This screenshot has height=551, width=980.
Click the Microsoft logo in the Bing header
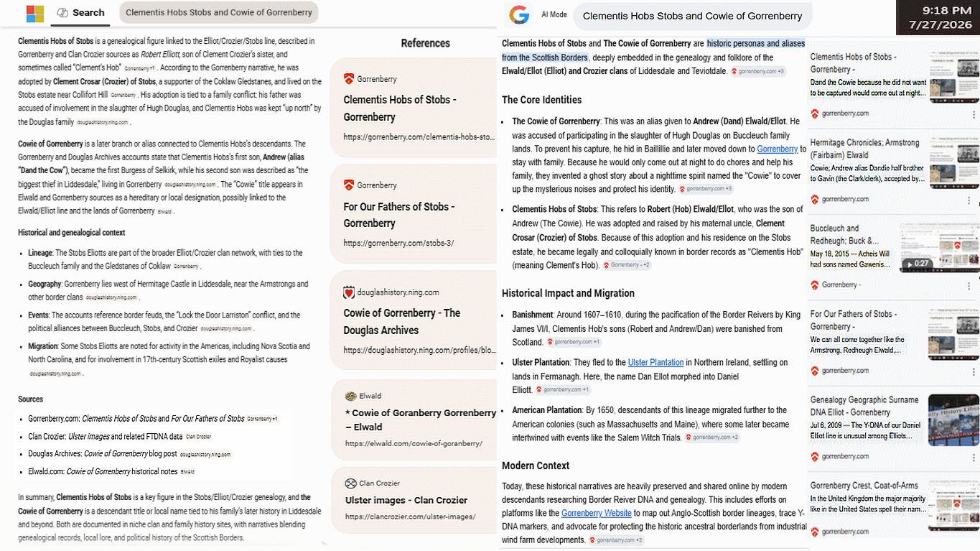click(x=34, y=13)
